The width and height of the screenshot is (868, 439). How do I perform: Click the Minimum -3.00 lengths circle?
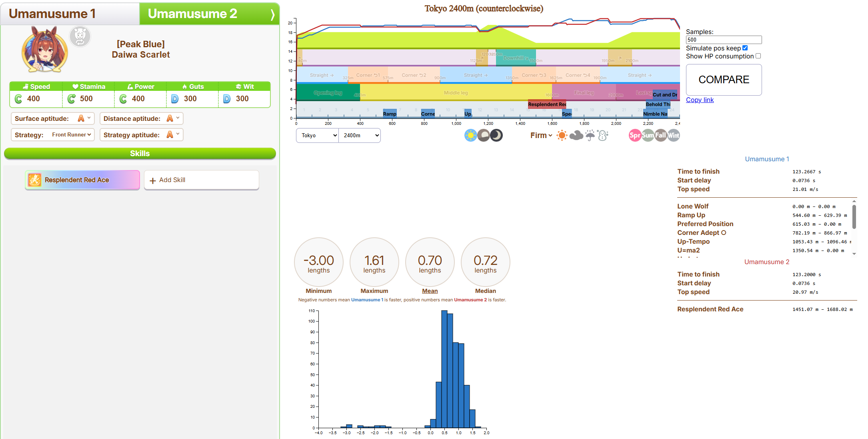point(319,262)
